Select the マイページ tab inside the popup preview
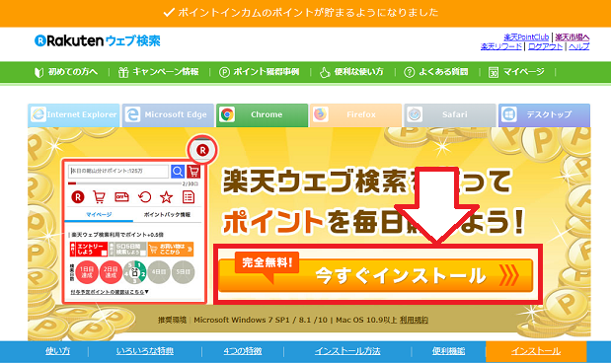This screenshot has height=364, width=611. click(99, 215)
